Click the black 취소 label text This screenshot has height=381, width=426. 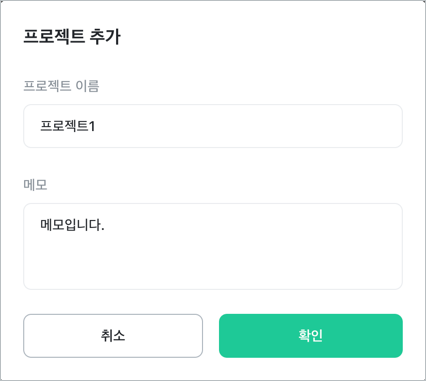pos(113,336)
